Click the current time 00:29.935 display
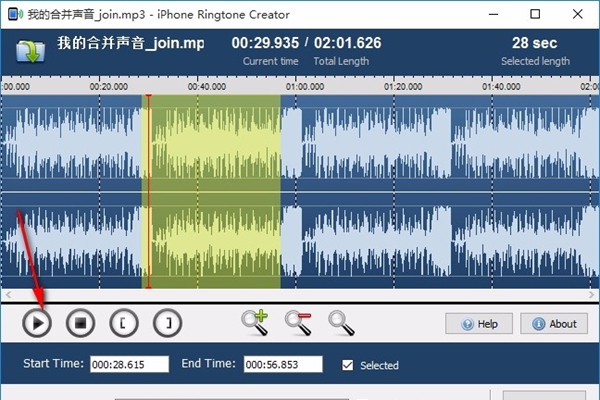Image resolution: width=600 pixels, height=400 pixels. click(265, 43)
